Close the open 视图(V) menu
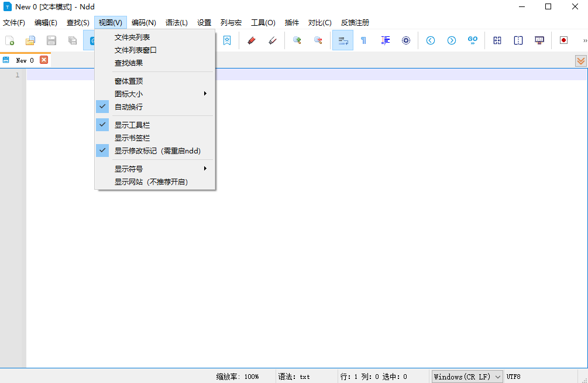The width and height of the screenshot is (588, 383). click(x=110, y=22)
